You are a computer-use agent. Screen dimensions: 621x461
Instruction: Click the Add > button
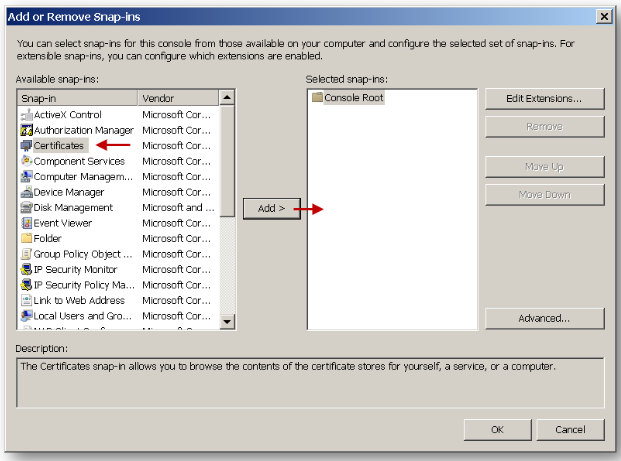(272, 208)
